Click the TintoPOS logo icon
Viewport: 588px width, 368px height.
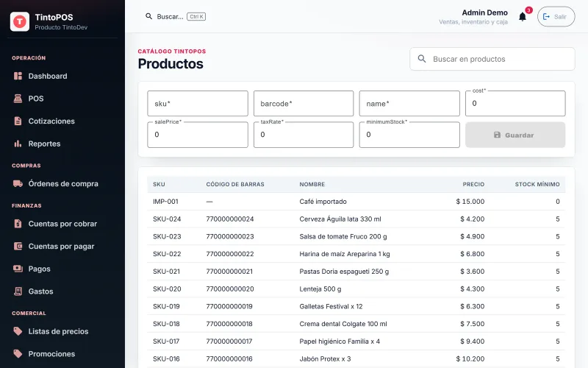point(20,21)
